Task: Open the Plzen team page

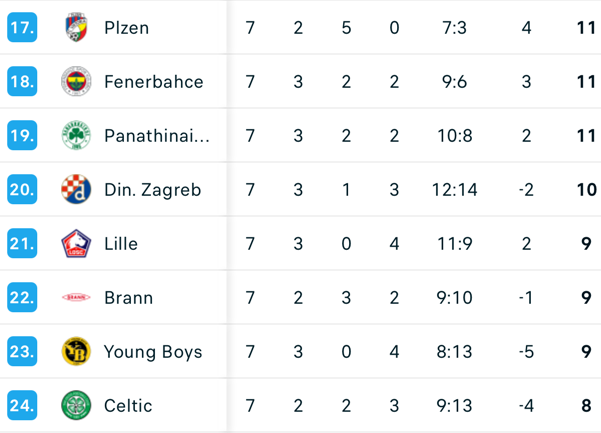Action: click(x=126, y=28)
